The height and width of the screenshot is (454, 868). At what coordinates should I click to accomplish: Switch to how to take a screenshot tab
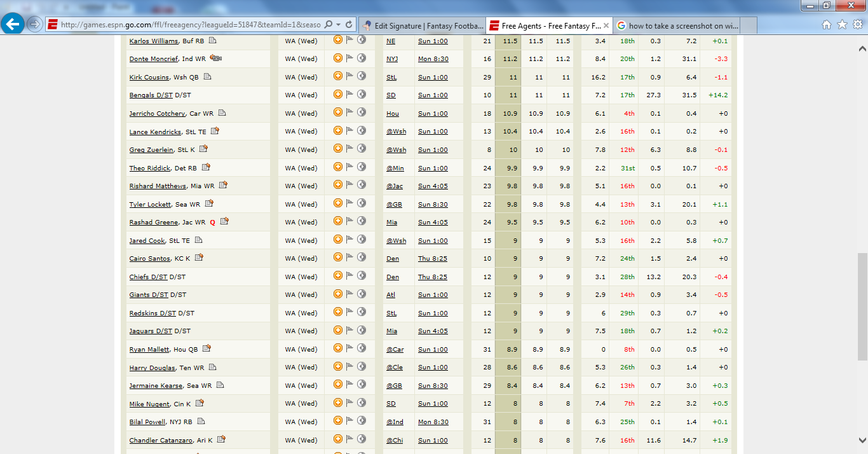point(677,25)
